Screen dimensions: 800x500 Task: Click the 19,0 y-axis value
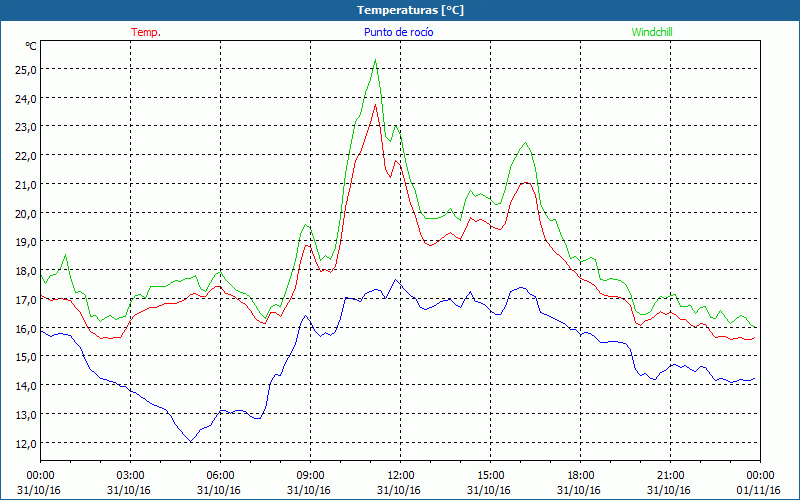click(26, 242)
